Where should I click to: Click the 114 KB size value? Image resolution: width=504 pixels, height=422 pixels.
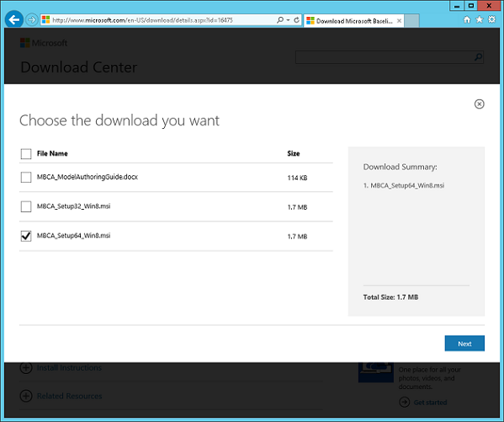(297, 178)
